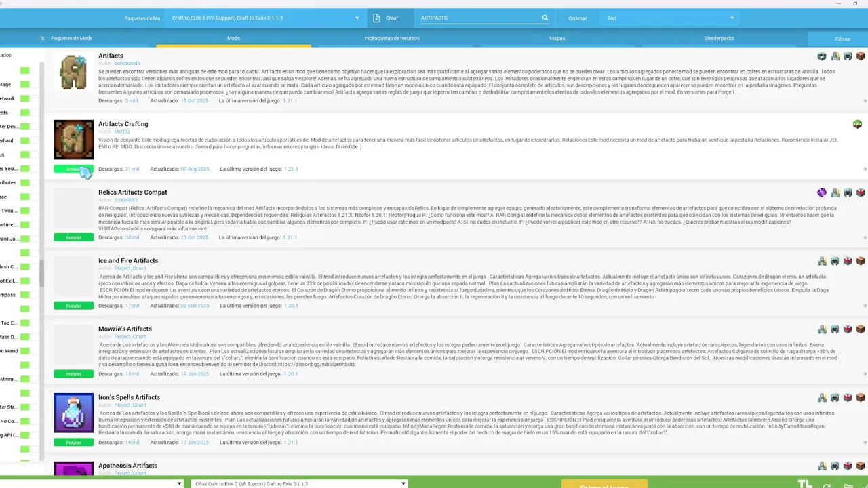Open the Apotheosis Artifacts title
Viewport: 868px width, 488px height.
(128, 466)
